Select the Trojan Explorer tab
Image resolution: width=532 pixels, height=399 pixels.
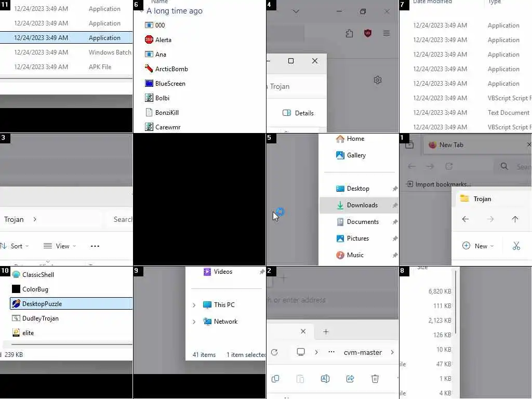click(492, 199)
